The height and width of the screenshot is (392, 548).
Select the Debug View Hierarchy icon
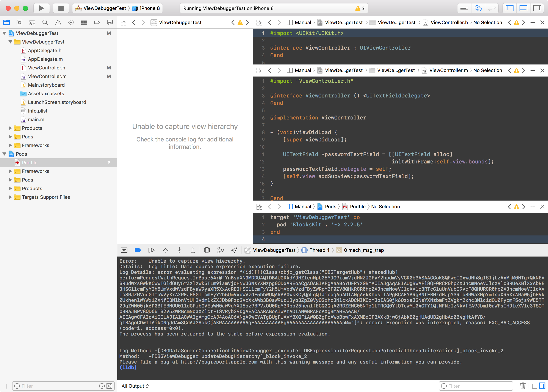pyautogui.click(x=207, y=250)
